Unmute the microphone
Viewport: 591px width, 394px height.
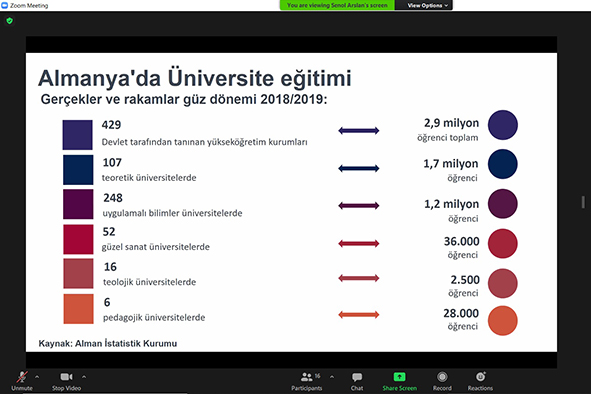click(x=22, y=381)
